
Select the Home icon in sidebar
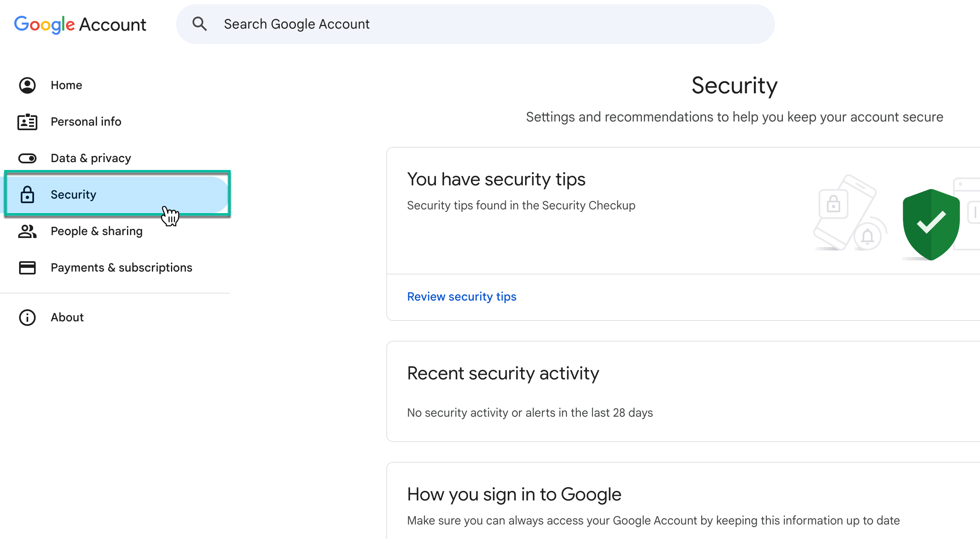[x=27, y=85]
